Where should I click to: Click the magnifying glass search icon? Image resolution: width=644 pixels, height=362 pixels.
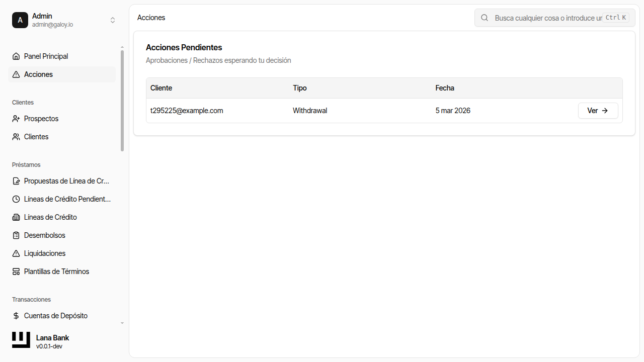(485, 18)
